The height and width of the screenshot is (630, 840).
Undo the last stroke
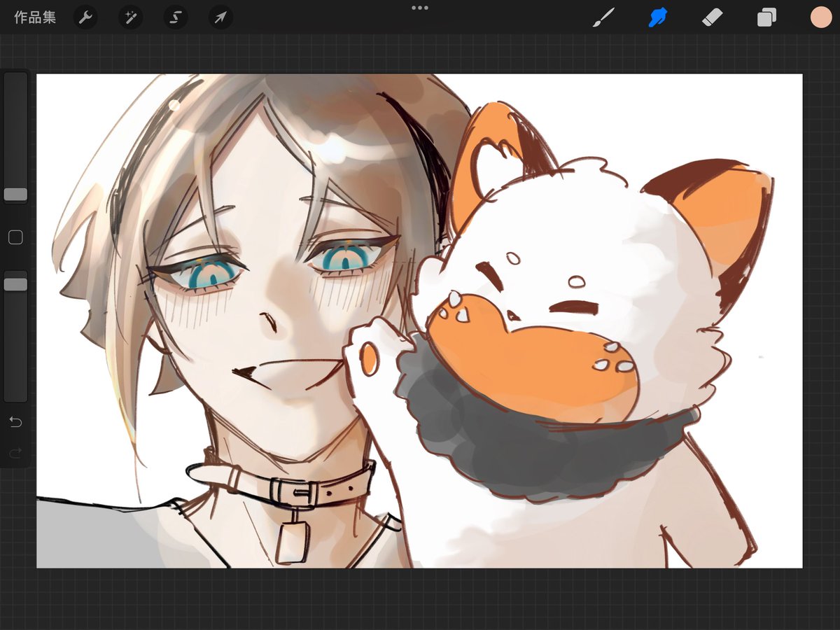(15, 421)
